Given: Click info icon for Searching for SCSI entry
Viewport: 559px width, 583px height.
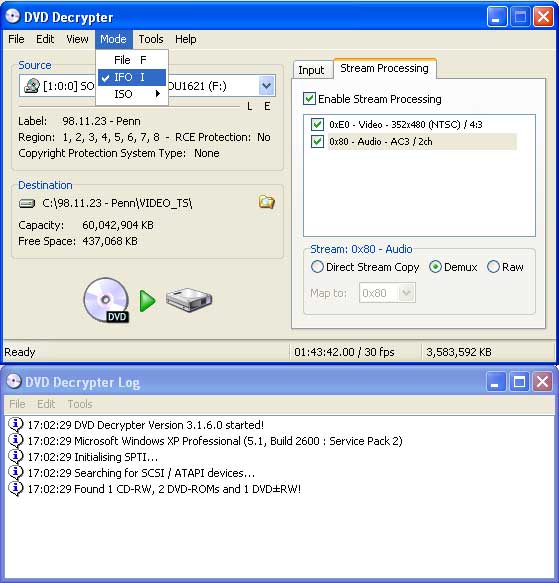Looking at the screenshot, I should 16,473.
